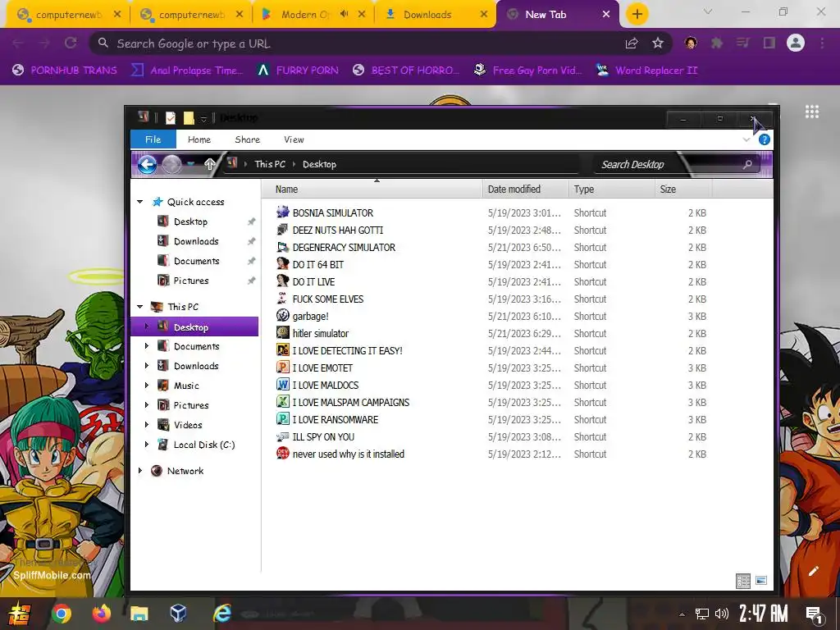
Task: Select the DEEZ NUTS HAH GOTTI icon
Action: [283, 230]
